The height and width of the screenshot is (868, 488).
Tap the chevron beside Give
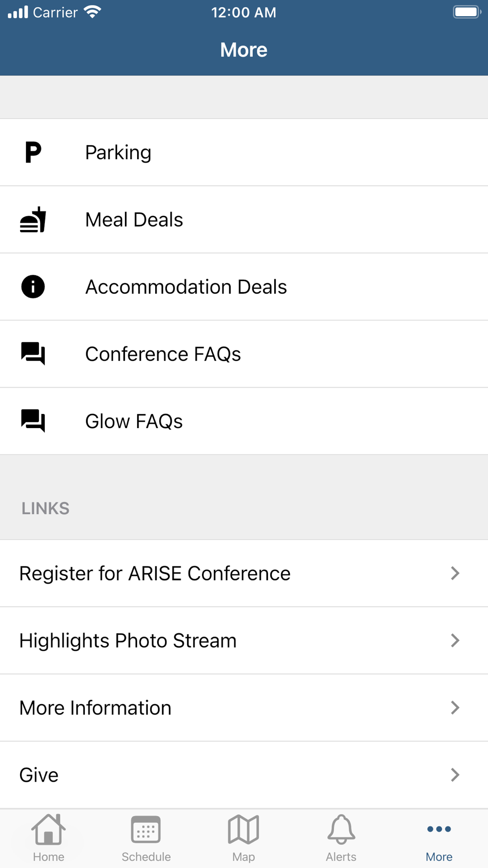coord(455,775)
